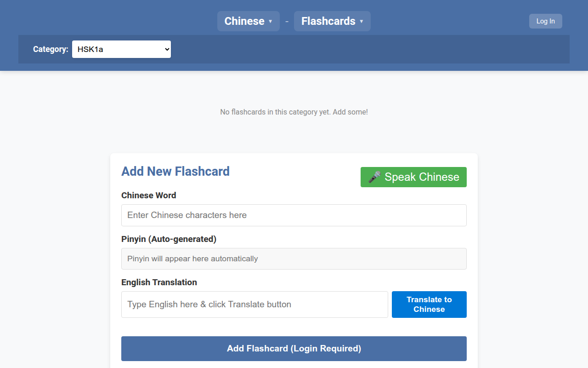Click the English Translation label
The image size is (588, 368).
point(159,282)
